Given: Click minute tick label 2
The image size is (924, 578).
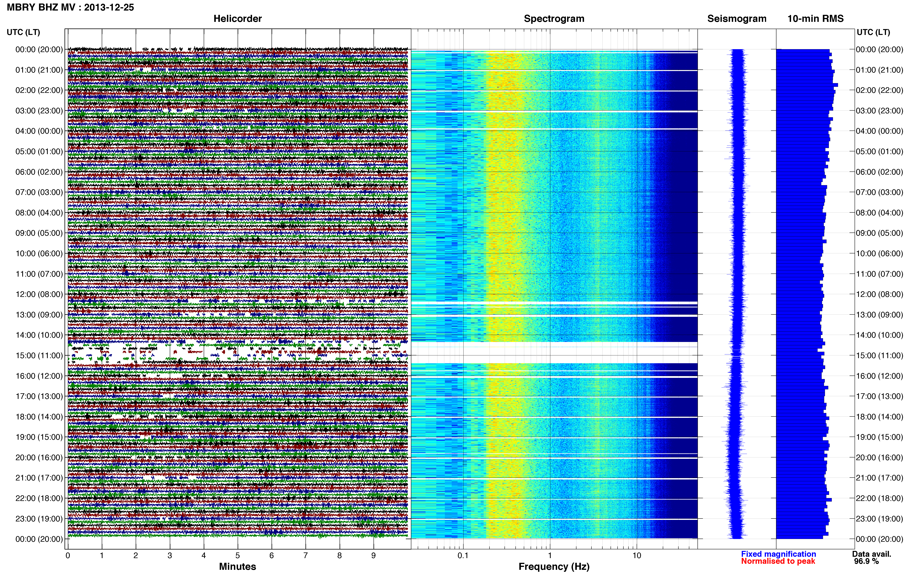Looking at the screenshot, I should tap(136, 555).
